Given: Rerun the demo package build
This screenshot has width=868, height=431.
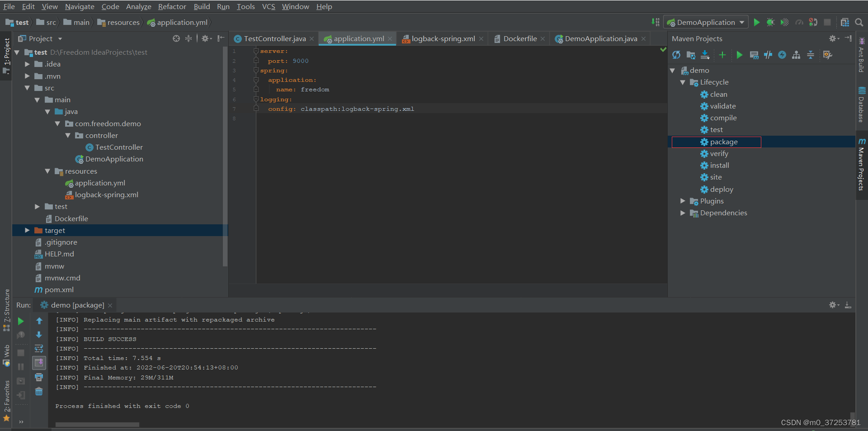Looking at the screenshot, I should coord(21,321).
